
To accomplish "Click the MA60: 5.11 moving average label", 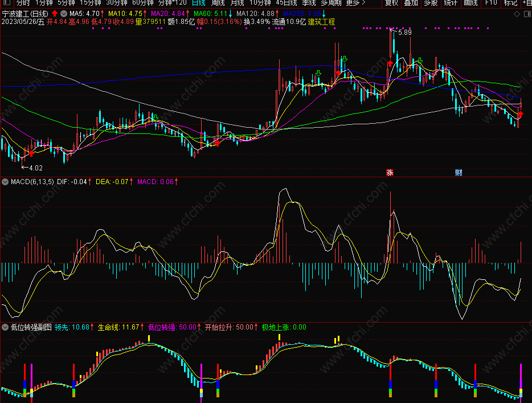I will (x=211, y=14).
